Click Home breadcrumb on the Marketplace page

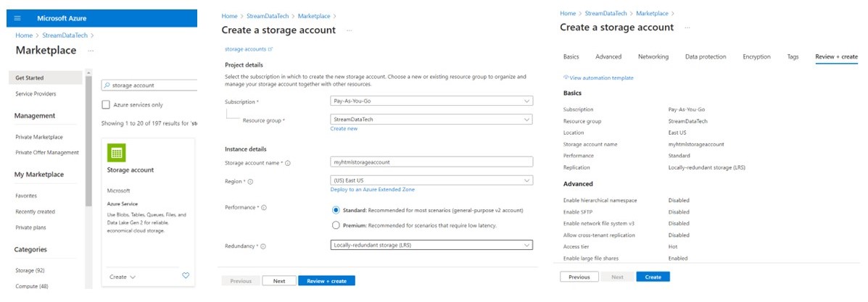click(24, 35)
